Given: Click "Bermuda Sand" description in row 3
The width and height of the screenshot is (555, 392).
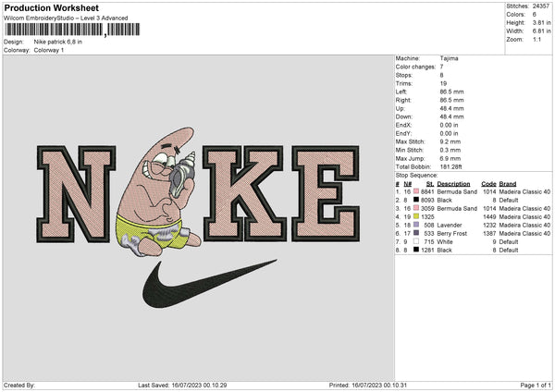Looking at the screenshot, I should (457, 208).
